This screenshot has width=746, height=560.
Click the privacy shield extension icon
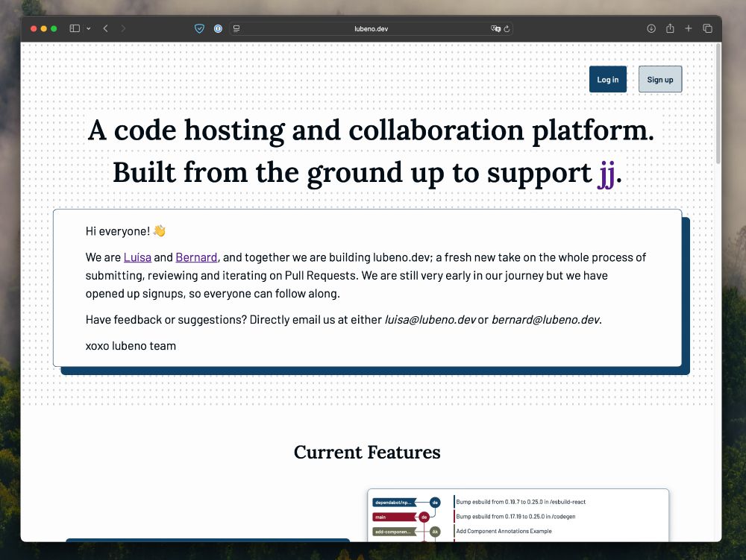point(199,28)
